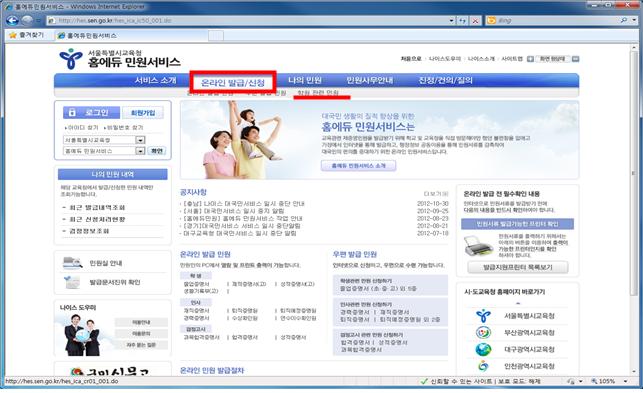Open the 서울특별시교육청 office dropdown
The height and width of the screenshot is (393, 643).
[x=104, y=140]
